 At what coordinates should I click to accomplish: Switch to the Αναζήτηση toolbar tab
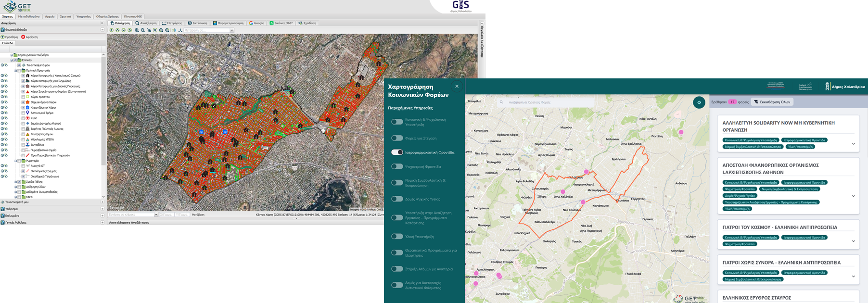coord(146,23)
